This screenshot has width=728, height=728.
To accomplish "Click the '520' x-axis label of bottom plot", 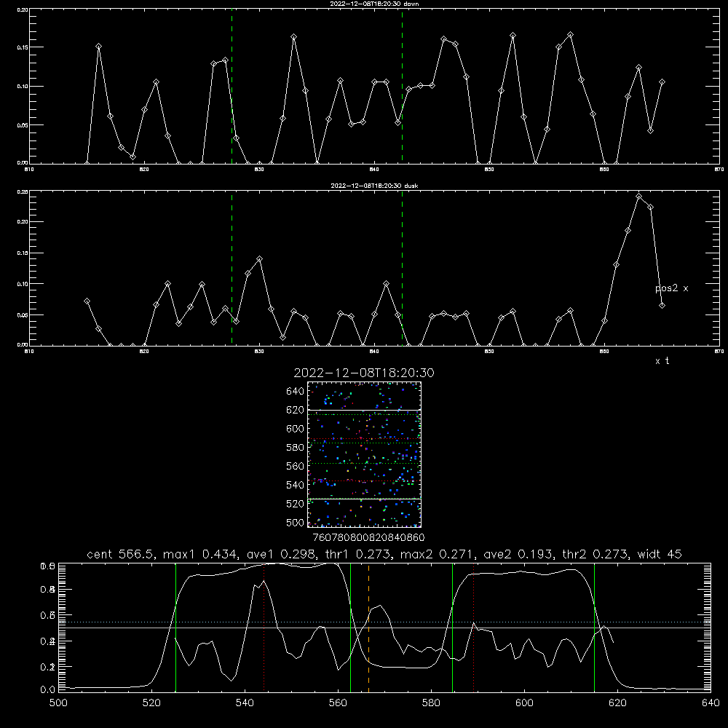I will click(151, 703).
